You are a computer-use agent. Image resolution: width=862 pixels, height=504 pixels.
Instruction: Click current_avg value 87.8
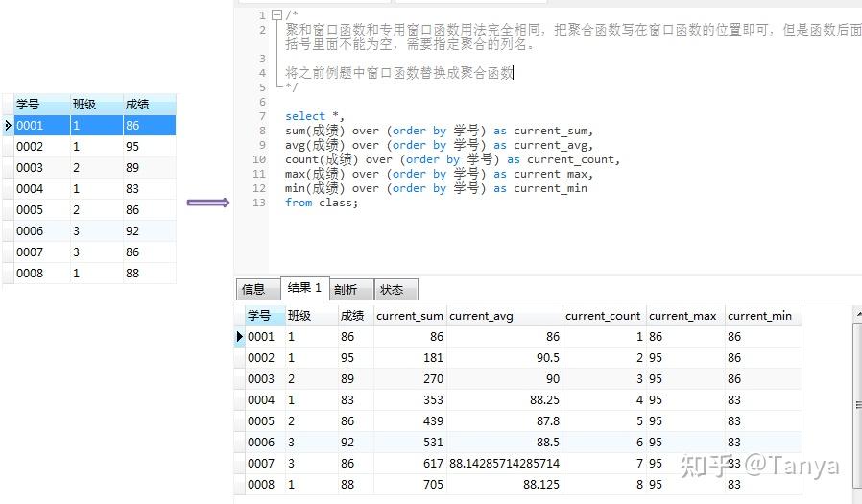(548, 421)
